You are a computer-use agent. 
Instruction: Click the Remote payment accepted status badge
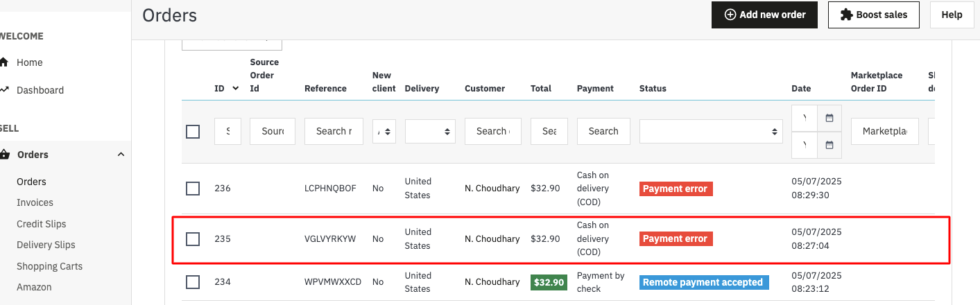tap(703, 282)
